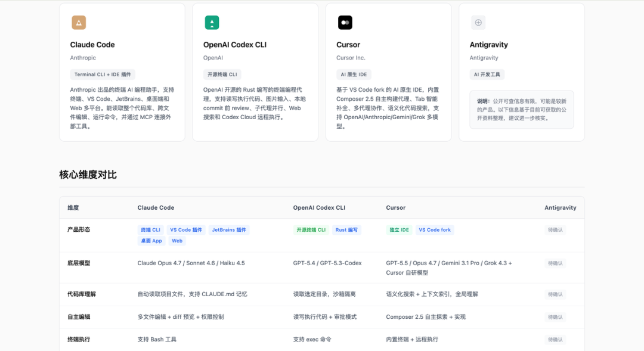Viewport: 644px width, 351px height.
Task: Click the "VS Code fork" tag
Action: pos(435,230)
